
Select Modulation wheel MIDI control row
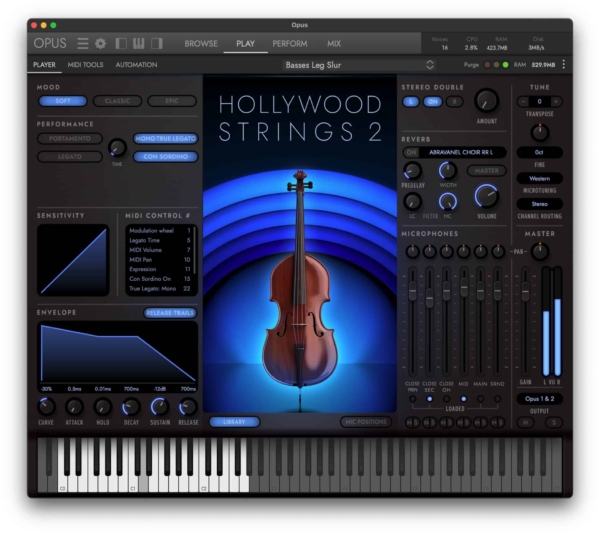tap(160, 231)
